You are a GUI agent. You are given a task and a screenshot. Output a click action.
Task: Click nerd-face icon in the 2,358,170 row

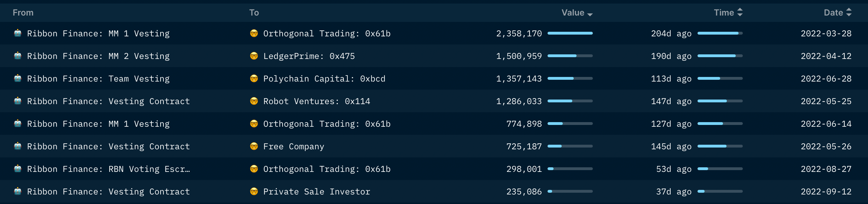(254, 33)
